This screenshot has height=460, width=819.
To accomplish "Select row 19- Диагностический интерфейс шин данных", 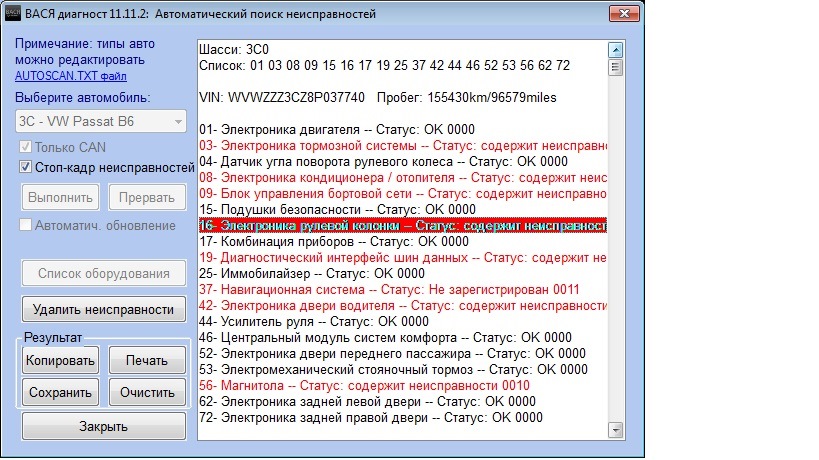I will tap(403, 258).
